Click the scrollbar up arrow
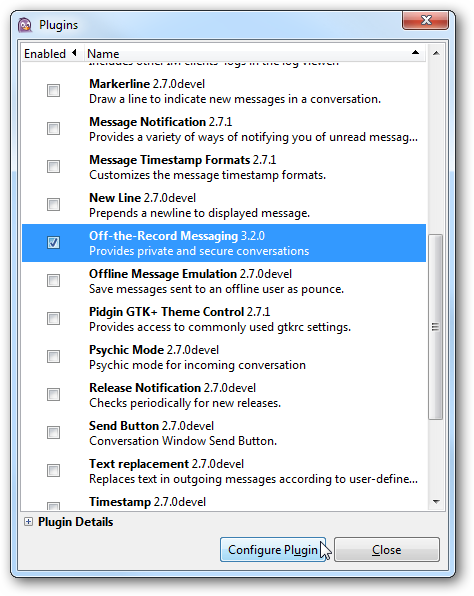Screen dimensions: 474x596 pos(436,53)
